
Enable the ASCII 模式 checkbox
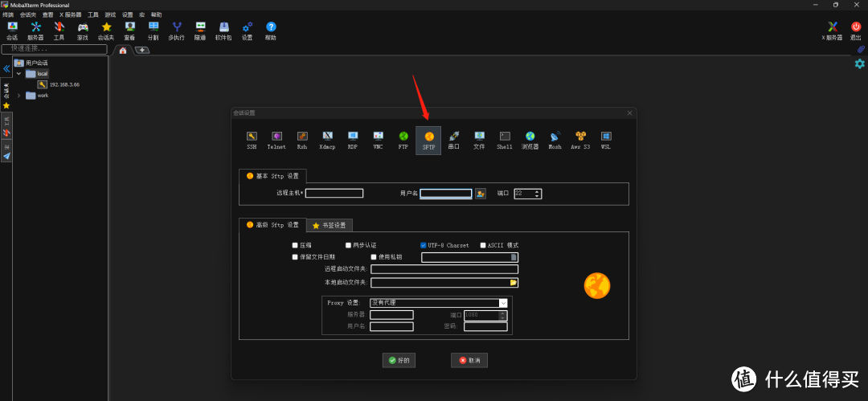[483, 245]
